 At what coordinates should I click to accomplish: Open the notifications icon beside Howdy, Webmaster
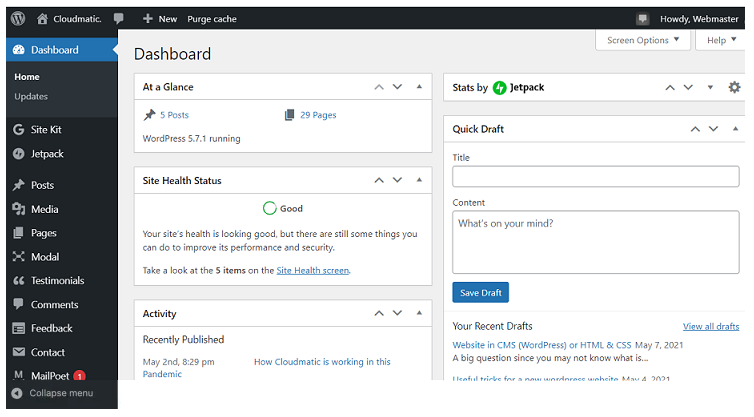(x=642, y=19)
